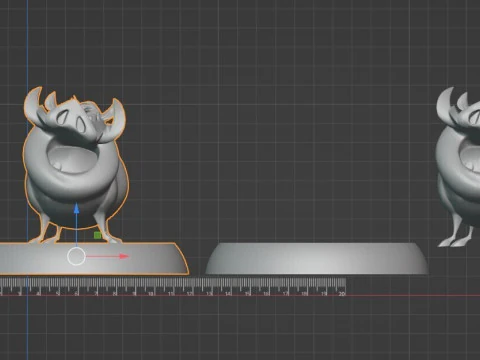
Task: Click the white circle free-move gizmo handle
Action: pos(76,256)
